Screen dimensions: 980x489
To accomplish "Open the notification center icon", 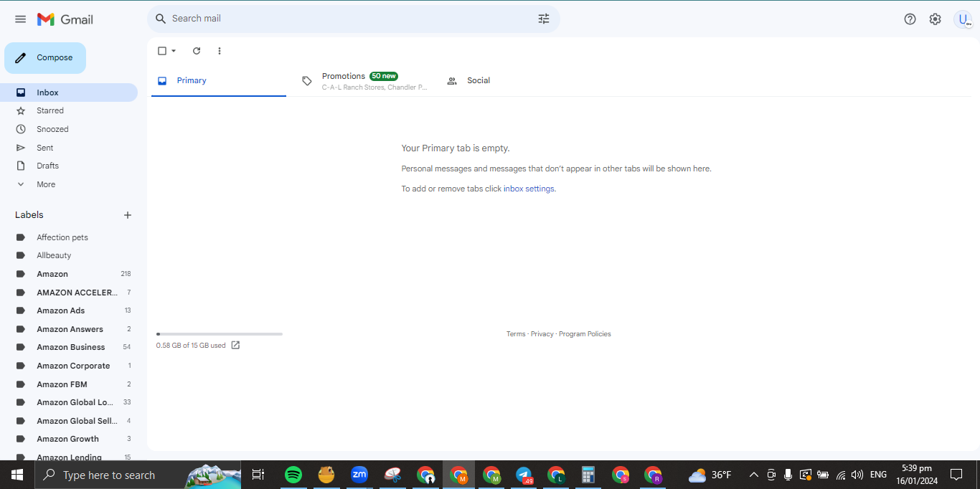I will (956, 475).
